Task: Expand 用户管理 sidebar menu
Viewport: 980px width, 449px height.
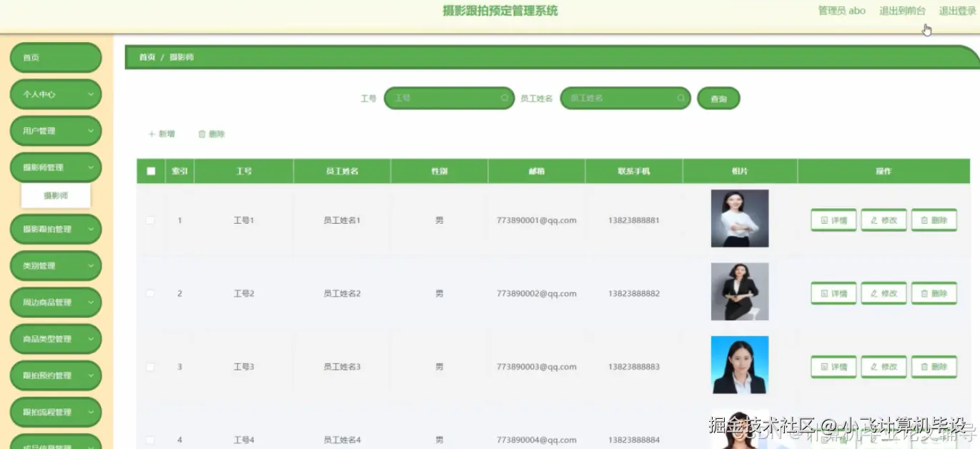Action: click(x=56, y=131)
